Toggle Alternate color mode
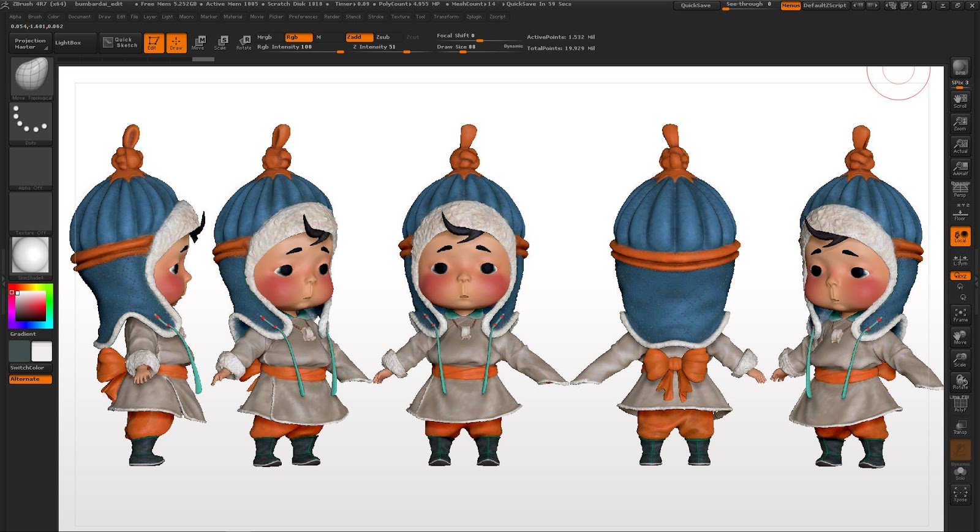Image resolution: width=980 pixels, height=532 pixels. click(31, 379)
